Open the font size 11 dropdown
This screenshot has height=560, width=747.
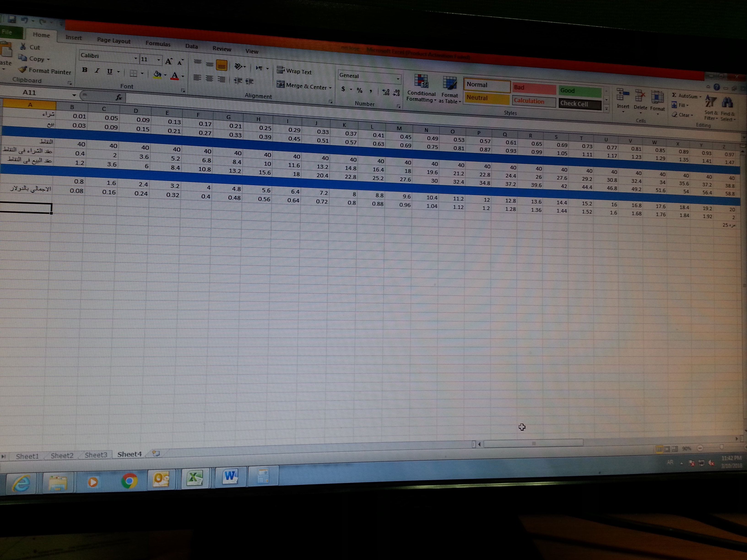click(158, 60)
